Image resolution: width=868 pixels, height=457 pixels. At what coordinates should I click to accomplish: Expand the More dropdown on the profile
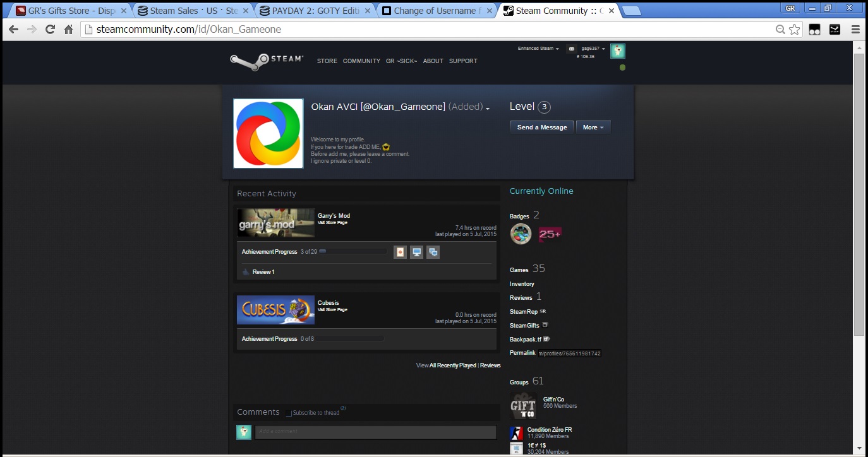tap(593, 128)
